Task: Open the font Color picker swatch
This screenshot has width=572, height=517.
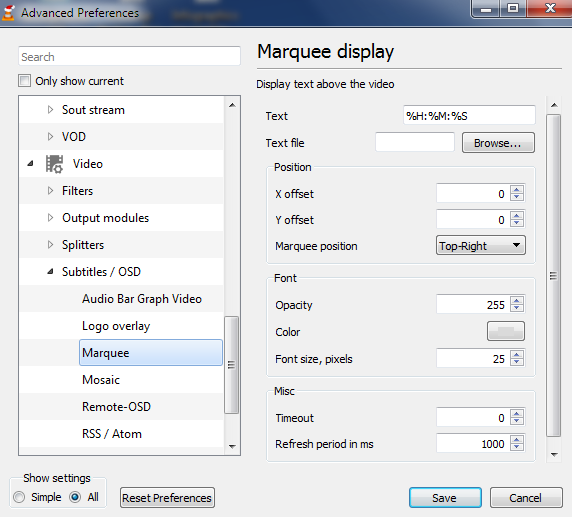Action: [x=506, y=331]
